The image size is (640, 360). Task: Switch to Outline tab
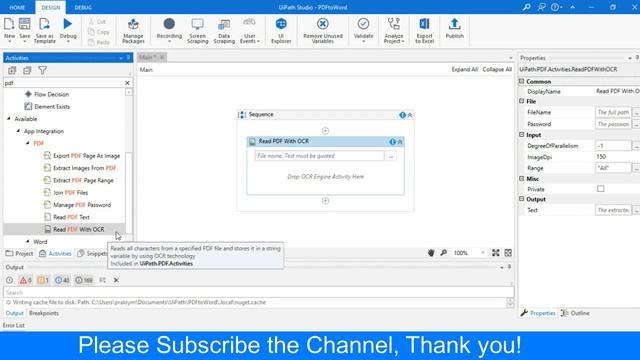(x=576, y=313)
